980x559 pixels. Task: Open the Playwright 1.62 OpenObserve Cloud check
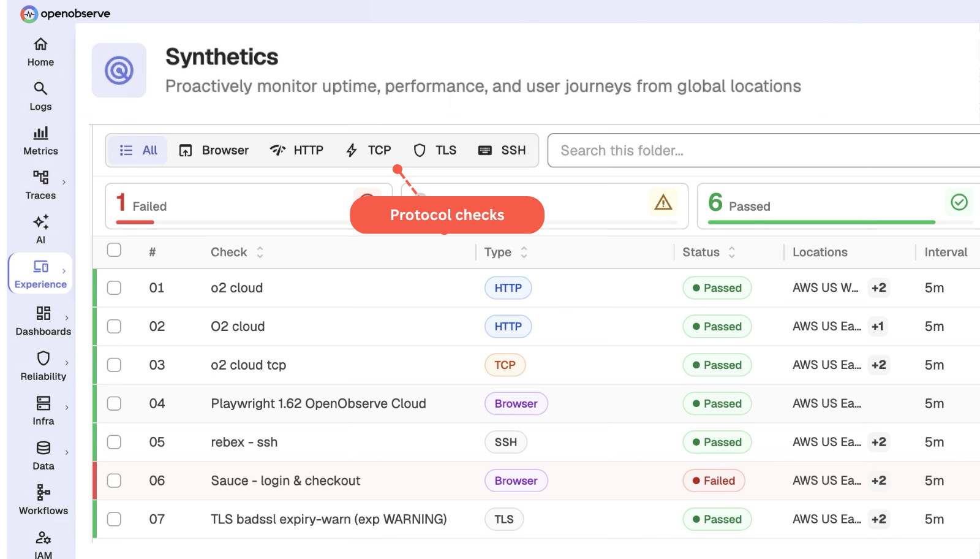(x=318, y=404)
